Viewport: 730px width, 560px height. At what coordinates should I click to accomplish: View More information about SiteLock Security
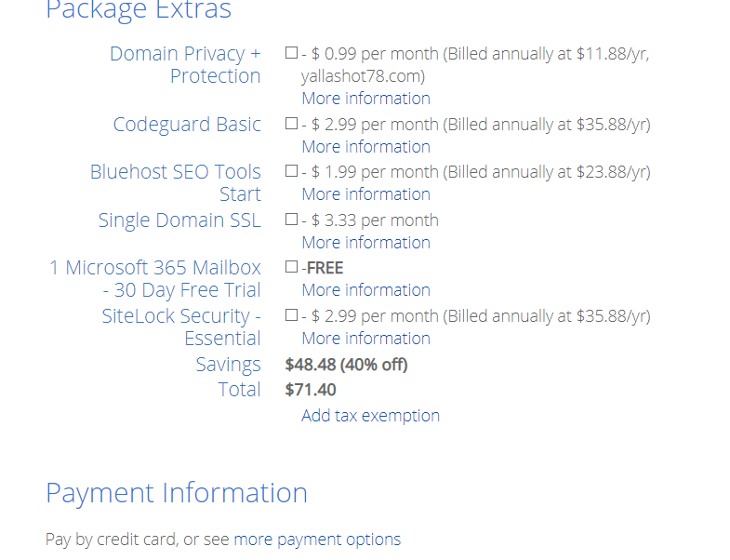(x=366, y=339)
